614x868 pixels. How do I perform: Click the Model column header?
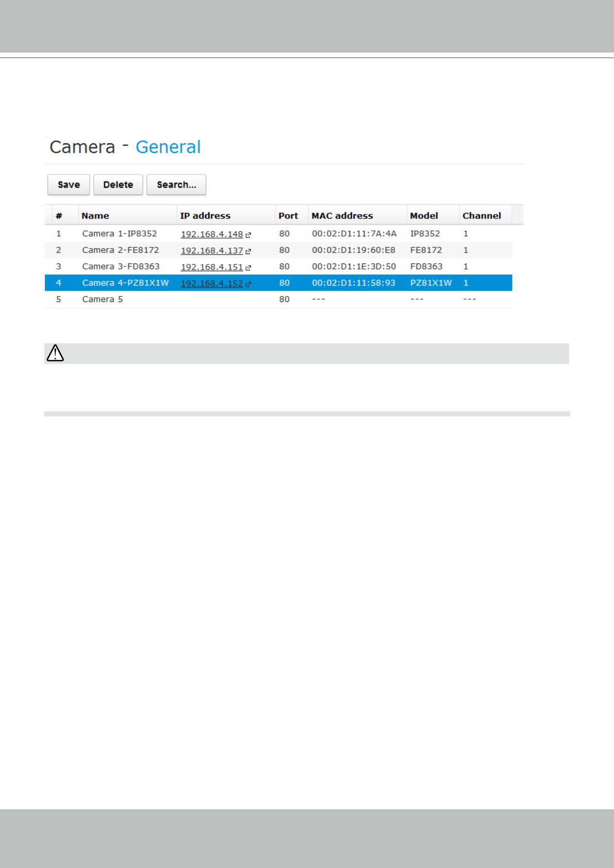[x=433, y=215]
